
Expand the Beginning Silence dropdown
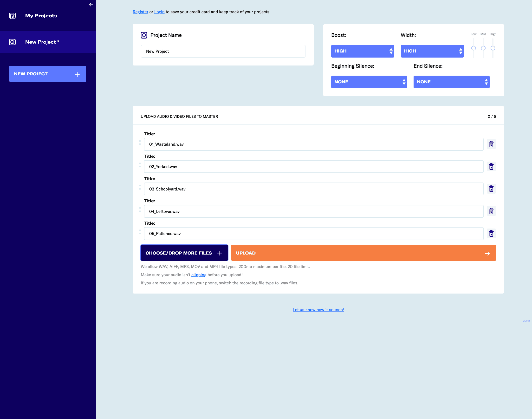click(369, 82)
